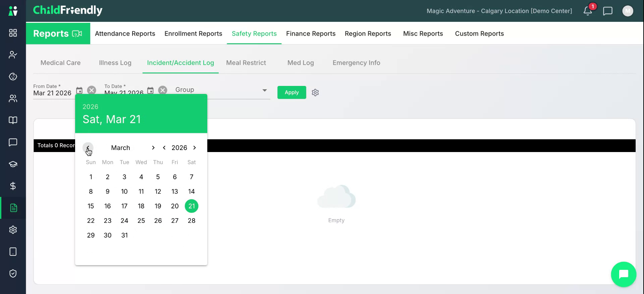The height and width of the screenshot is (294, 644).
Task: Select March 16 in the calendar
Action: (107, 206)
